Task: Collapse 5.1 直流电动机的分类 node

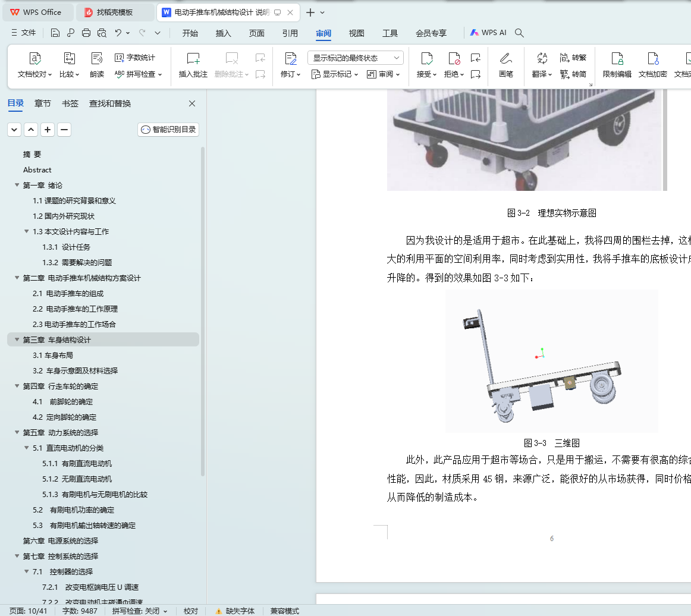Action: coord(26,448)
